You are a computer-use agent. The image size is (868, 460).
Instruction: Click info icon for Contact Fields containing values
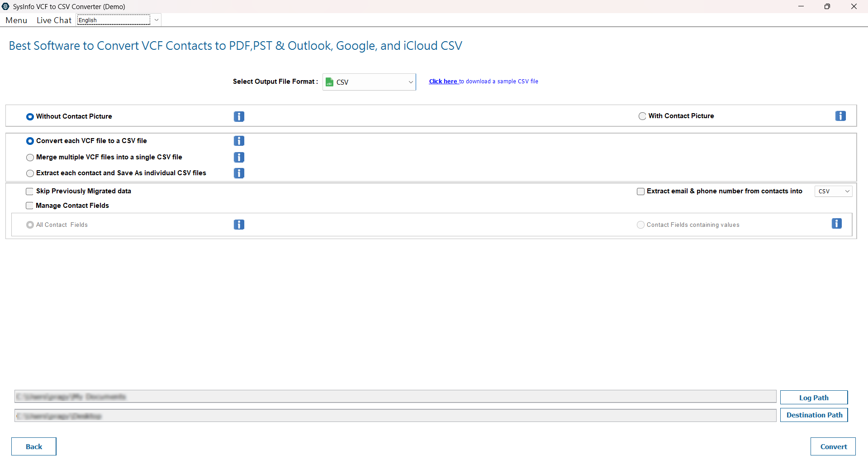click(x=837, y=224)
